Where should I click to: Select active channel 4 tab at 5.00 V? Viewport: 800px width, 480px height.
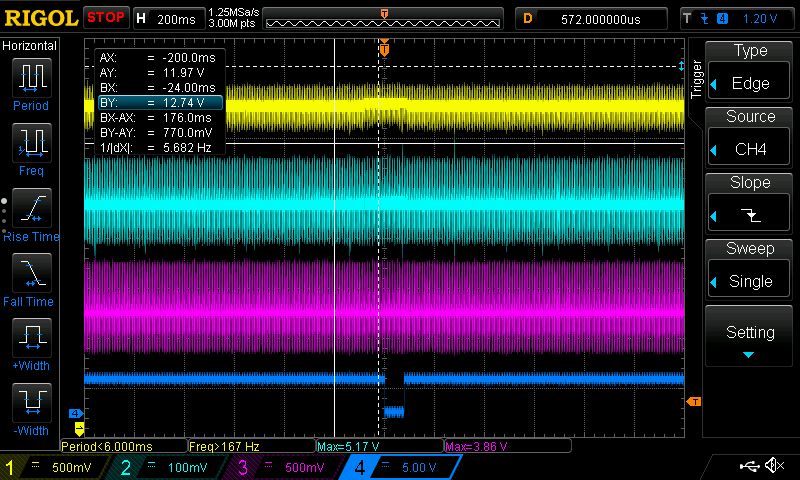coord(402,467)
